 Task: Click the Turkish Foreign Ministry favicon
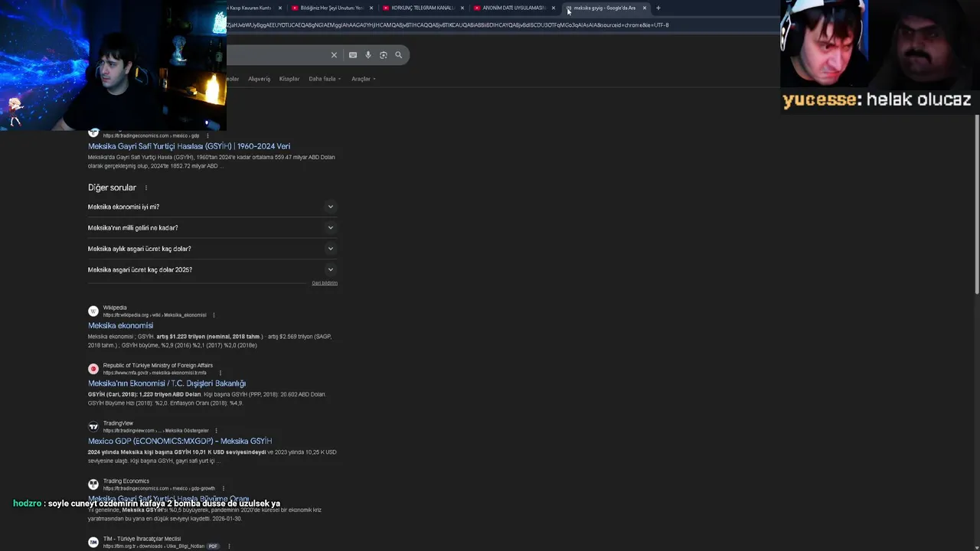click(93, 369)
